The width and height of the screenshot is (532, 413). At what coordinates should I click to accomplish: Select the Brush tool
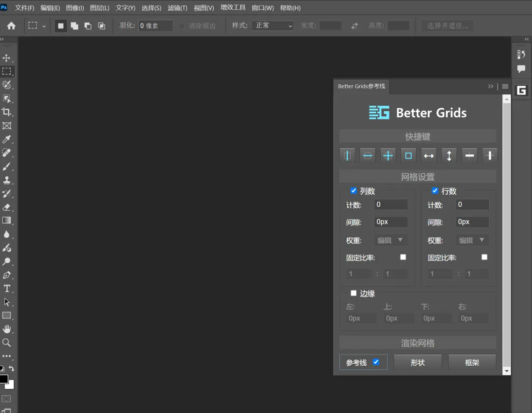click(x=6, y=166)
